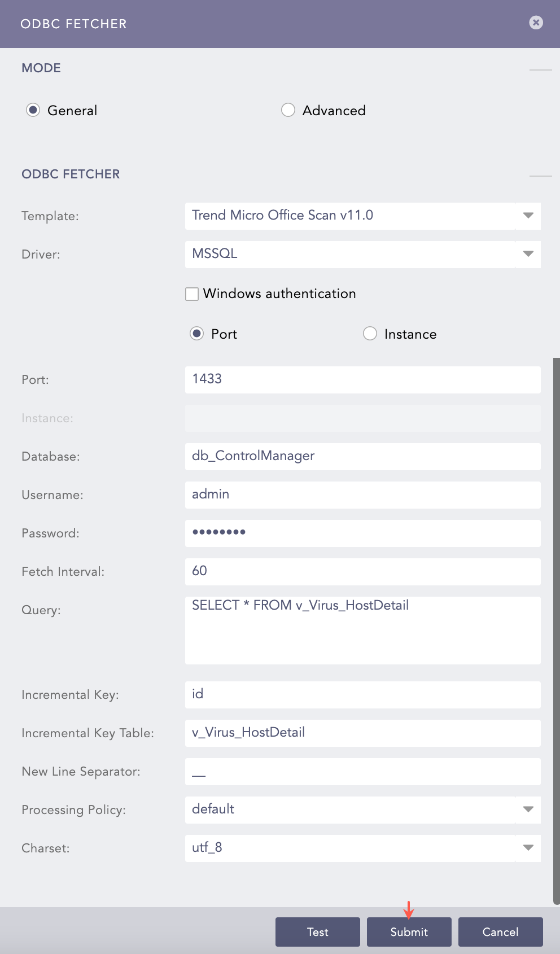Expand the Driver dropdown showing MSSQL
The height and width of the screenshot is (954, 560).
coord(528,254)
